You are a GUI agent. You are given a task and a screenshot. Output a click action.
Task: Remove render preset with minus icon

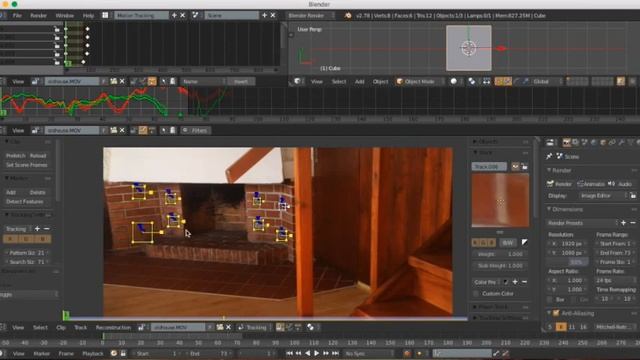[633, 223]
